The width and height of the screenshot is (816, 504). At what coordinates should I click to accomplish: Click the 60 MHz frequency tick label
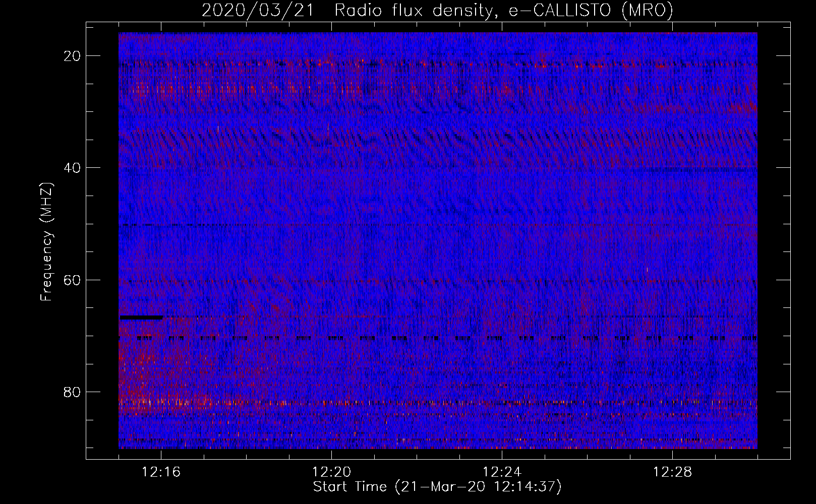[72, 280]
